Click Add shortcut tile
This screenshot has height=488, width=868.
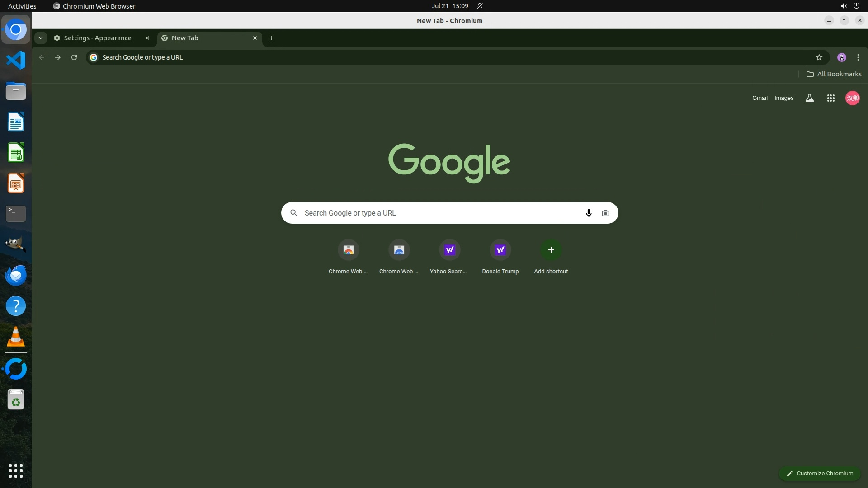point(551,250)
